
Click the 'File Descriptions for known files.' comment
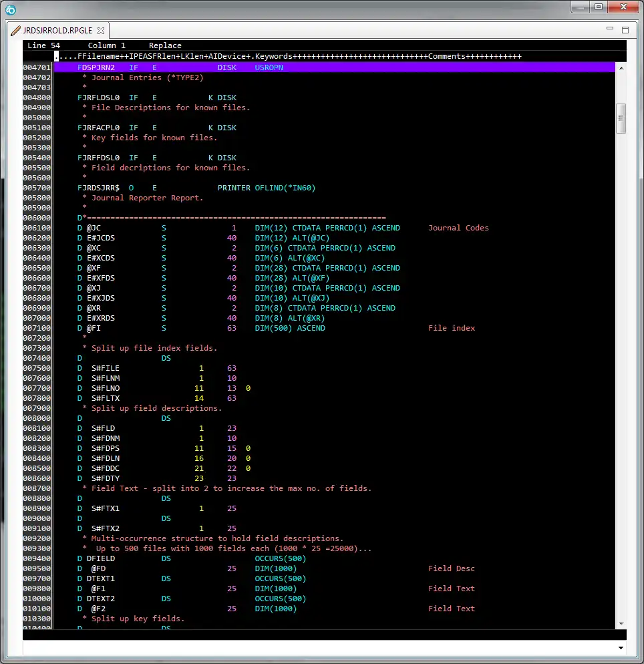170,108
